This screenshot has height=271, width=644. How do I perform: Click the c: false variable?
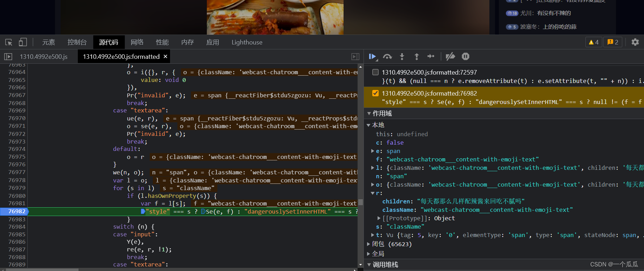(390, 143)
